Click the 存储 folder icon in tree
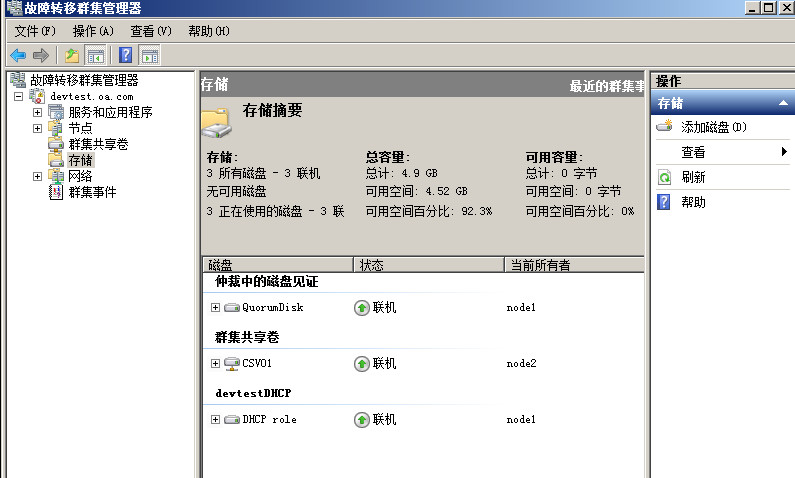Screen dimensions: 795x478 click(x=56, y=160)
